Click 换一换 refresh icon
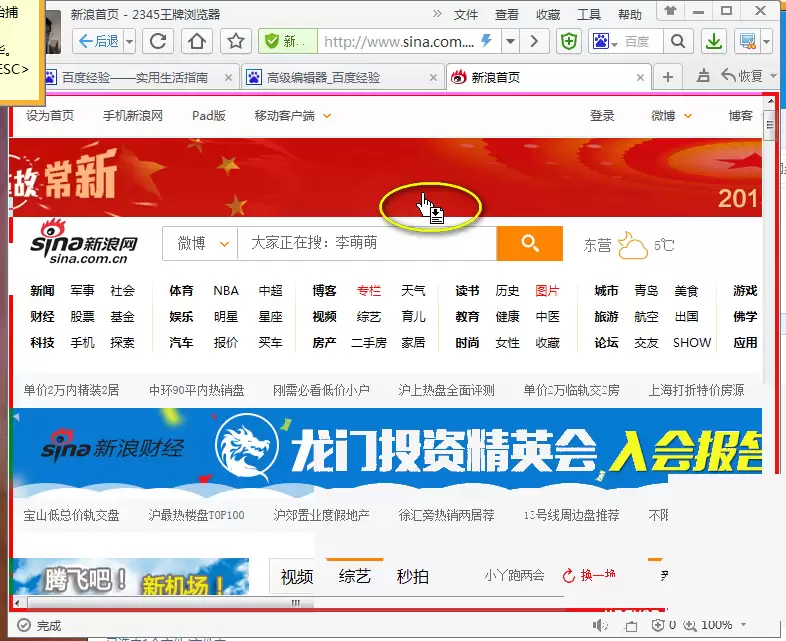This screenshot has height=641, width=786. tap(568, 575)
